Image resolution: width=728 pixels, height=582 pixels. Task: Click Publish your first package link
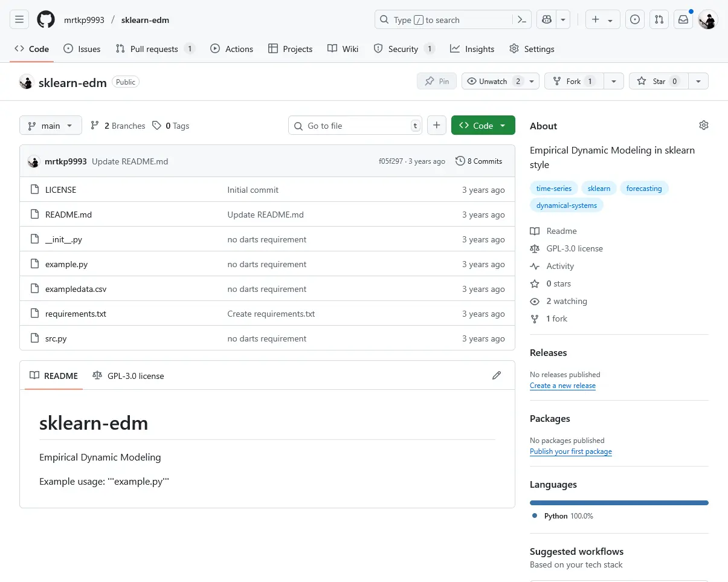571,451
